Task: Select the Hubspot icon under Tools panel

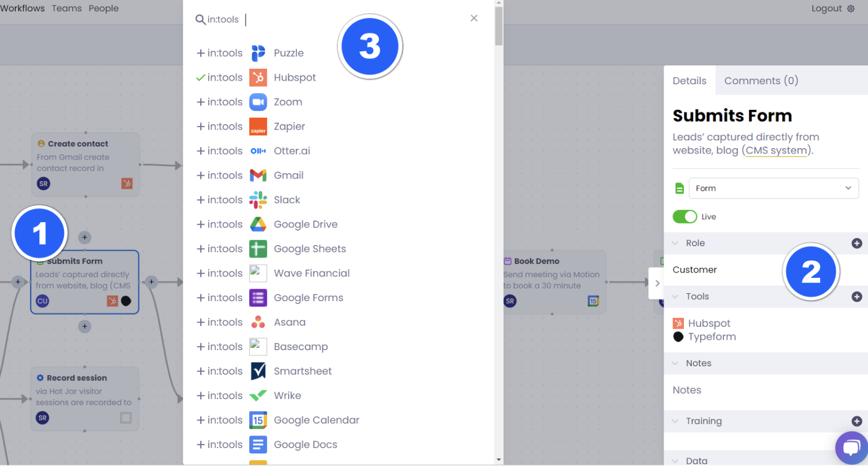Action: [680, 323]
